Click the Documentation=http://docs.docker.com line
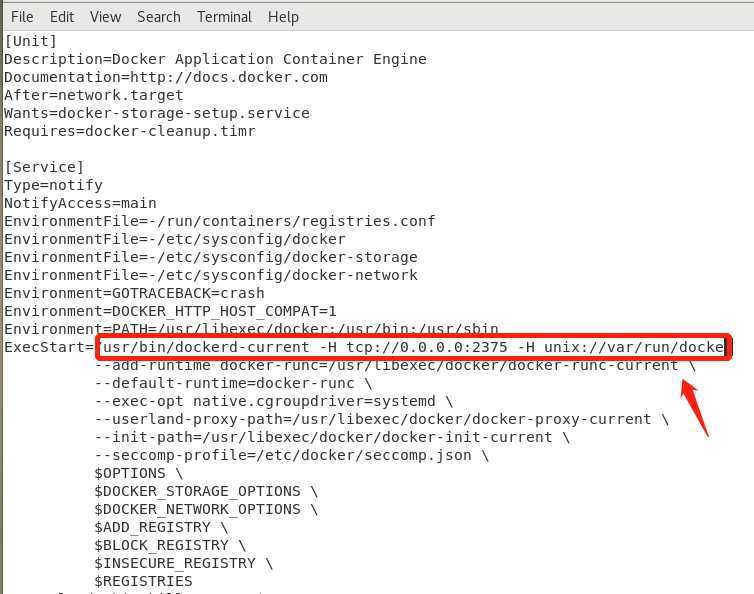 pyautogui.click(x=166, y=77)
